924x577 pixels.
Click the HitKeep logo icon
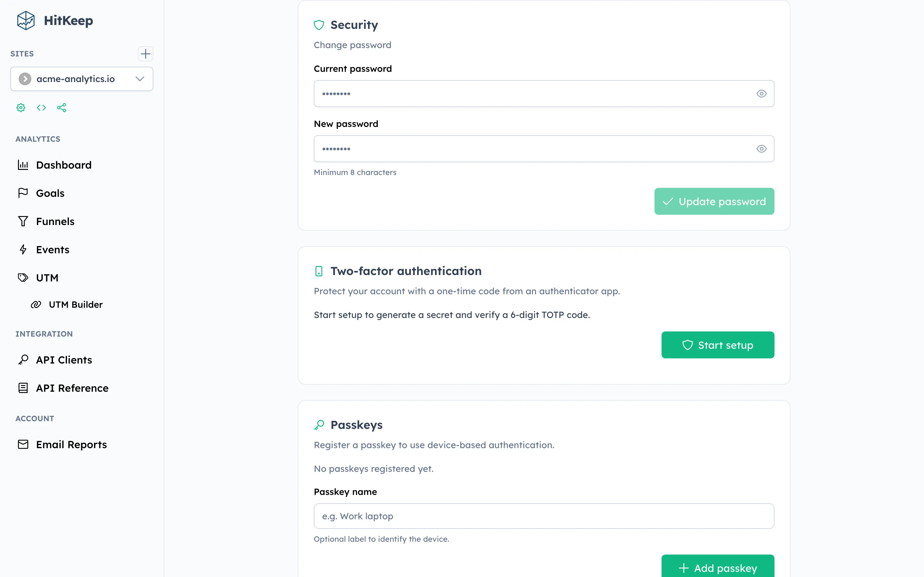25,20
